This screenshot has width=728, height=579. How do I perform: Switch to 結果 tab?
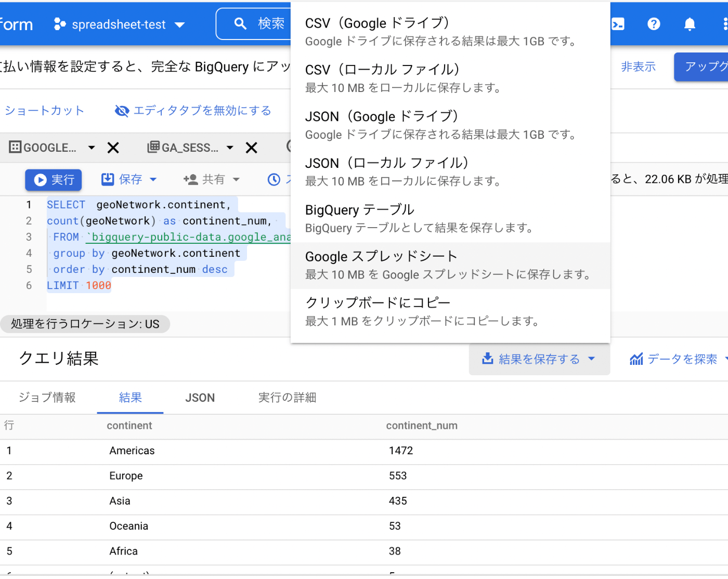coord(130,398)
